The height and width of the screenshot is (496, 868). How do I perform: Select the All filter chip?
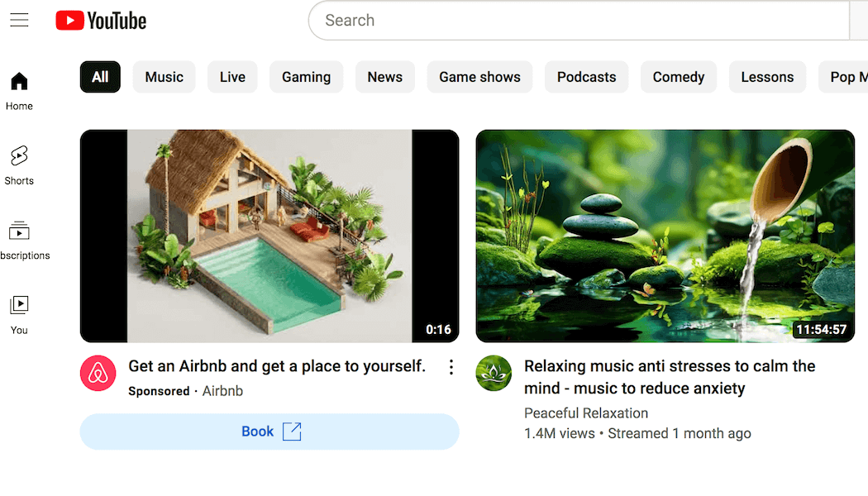click(100, 77)
